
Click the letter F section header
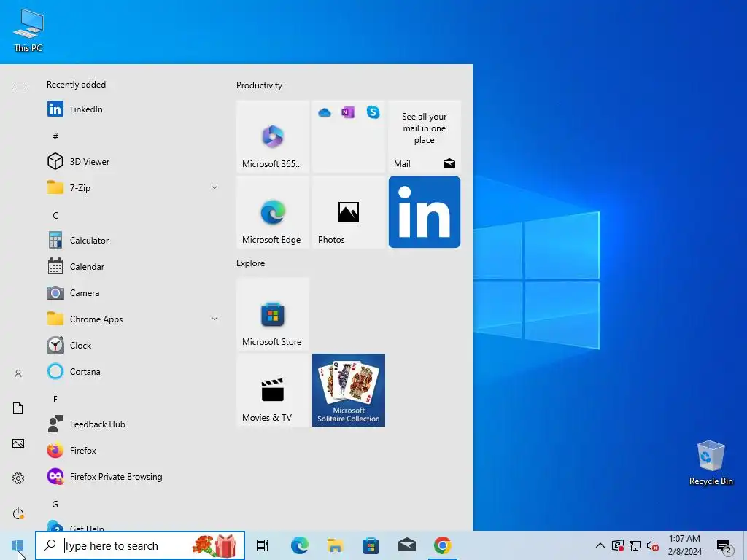pos(55,399)
